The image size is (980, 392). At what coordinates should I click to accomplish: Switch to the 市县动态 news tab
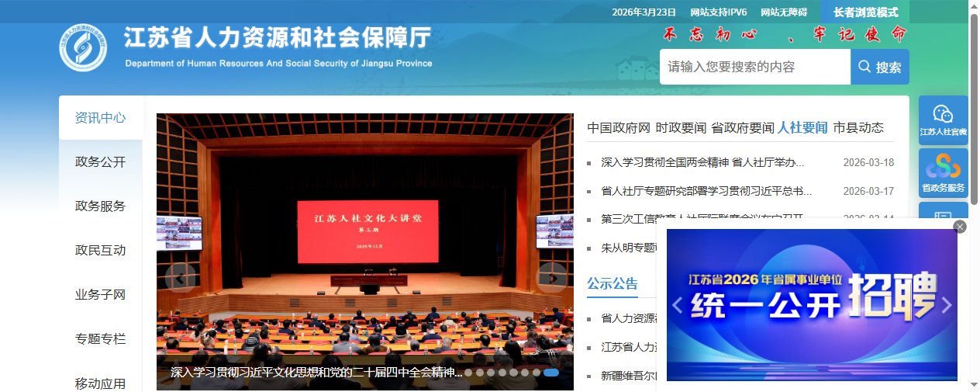[858, 128]
